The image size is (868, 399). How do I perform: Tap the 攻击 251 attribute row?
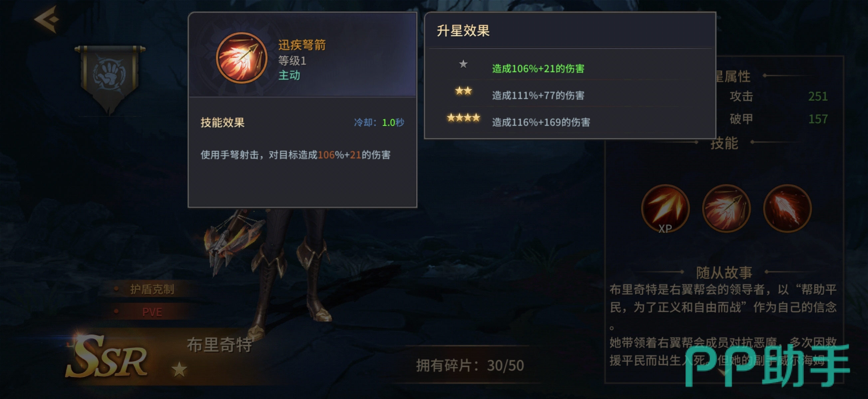click(778, 96)
